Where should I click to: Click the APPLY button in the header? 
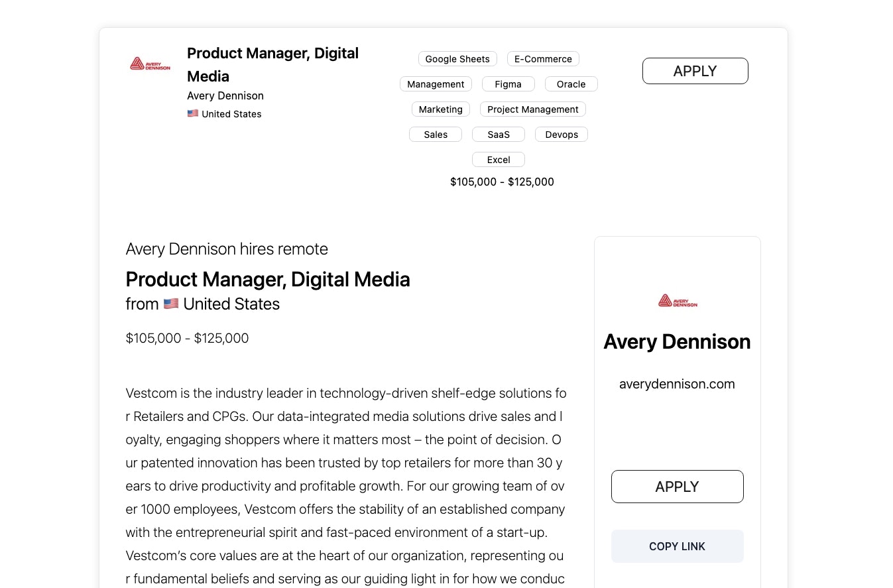pos(695,71)
